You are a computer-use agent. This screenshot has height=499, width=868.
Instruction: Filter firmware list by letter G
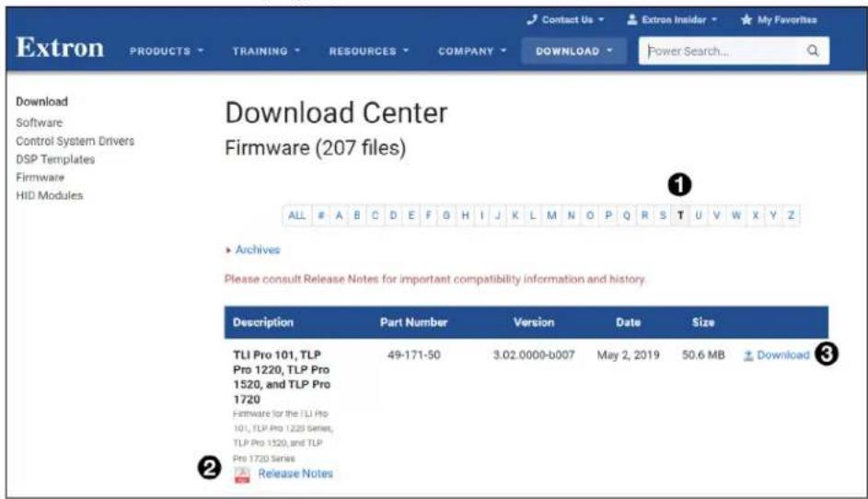[x=446, y=215]
